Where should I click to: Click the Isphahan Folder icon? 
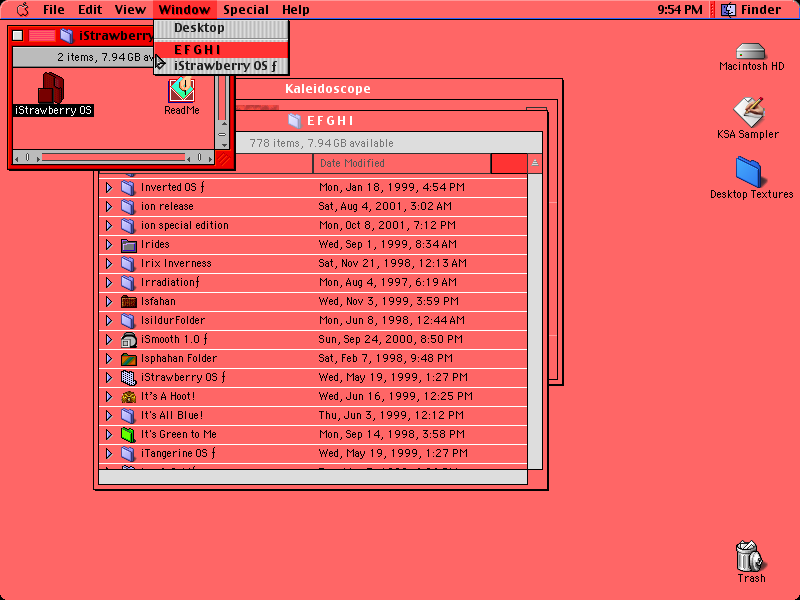click(129, 359)
